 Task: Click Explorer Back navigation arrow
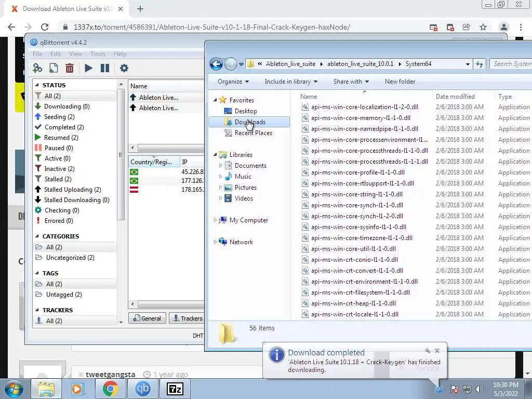coord(216,64)
